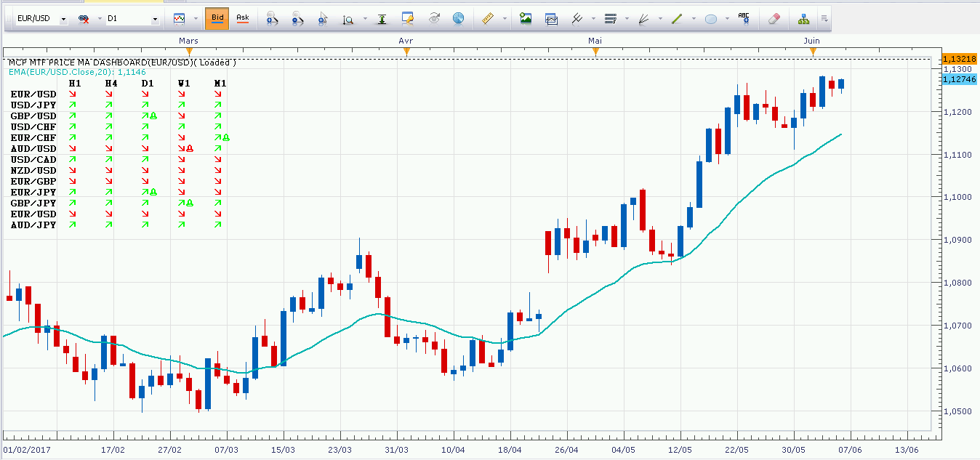The width and height of the screenshot is (980, 460).
Task: Select the ellipse shape tool
Action: pyautogui.click(x=711, y=18)
